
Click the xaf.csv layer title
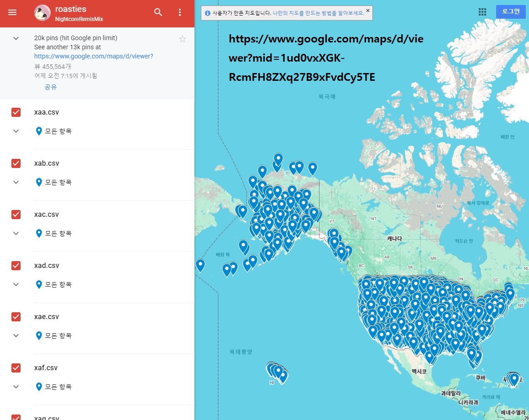46,368
